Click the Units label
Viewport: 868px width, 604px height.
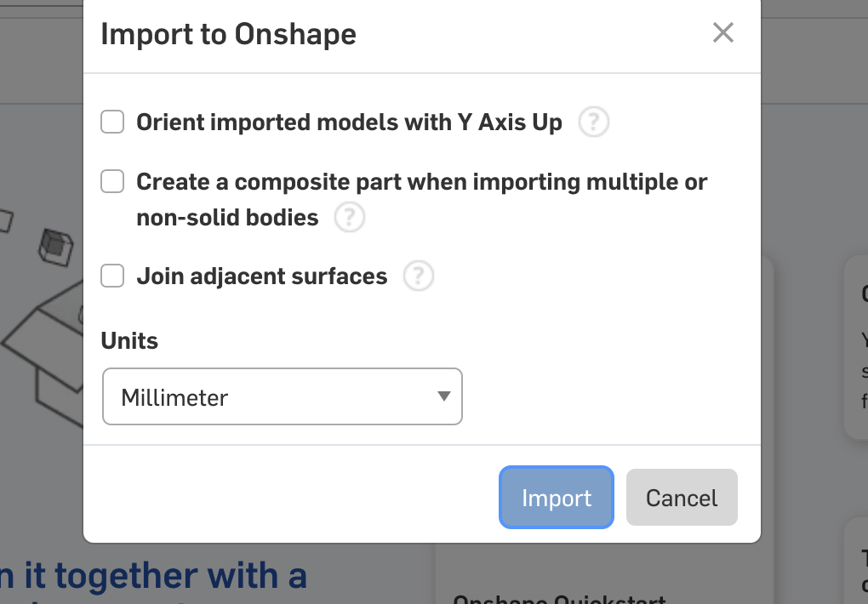[x=129, y=340]
